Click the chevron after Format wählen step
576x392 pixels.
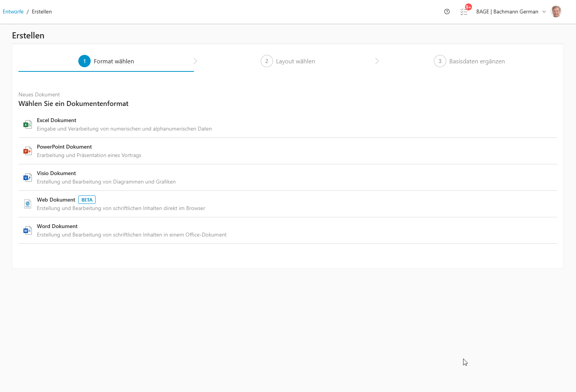195,61
